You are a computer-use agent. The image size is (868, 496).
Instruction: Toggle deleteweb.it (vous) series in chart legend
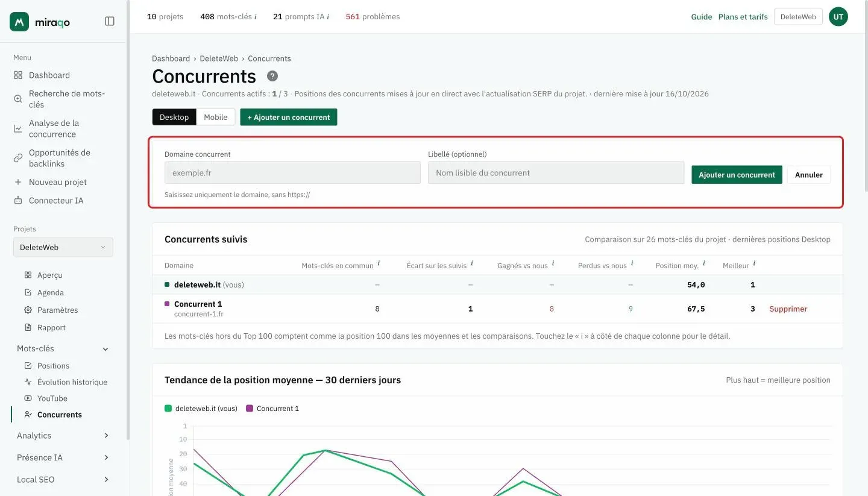point(201,409)
